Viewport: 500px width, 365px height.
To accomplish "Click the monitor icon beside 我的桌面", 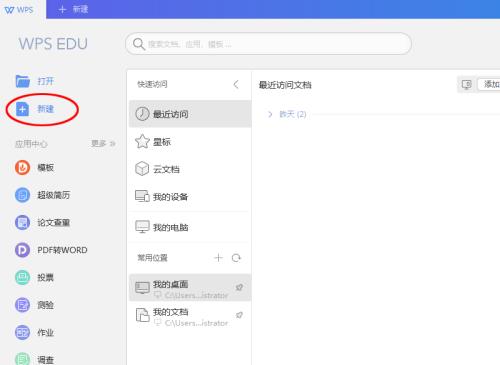I will [x=142, y=288].
